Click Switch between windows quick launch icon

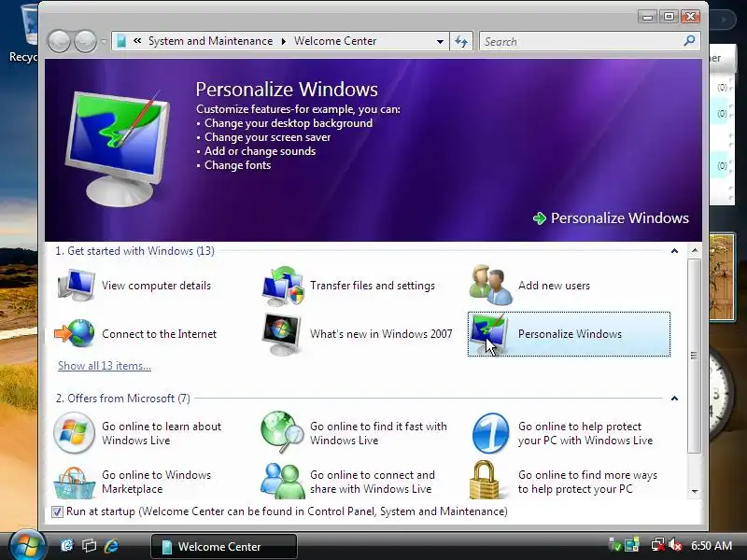tap(89, 545)
